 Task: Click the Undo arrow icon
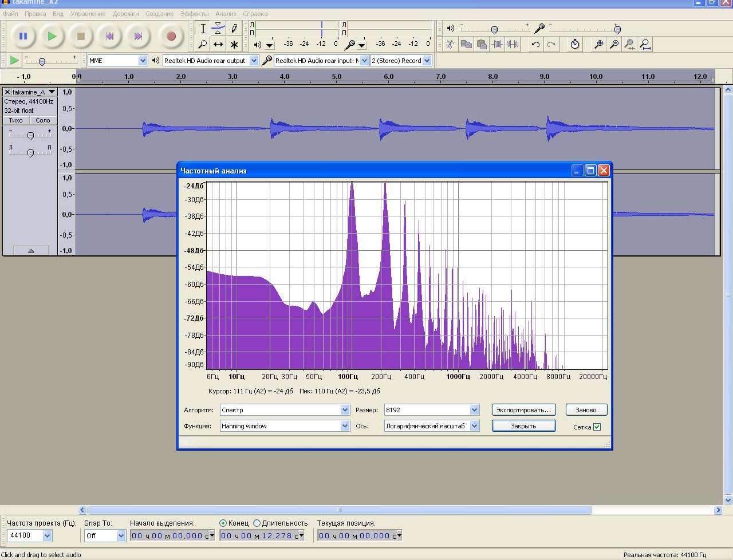click(535, 44)
